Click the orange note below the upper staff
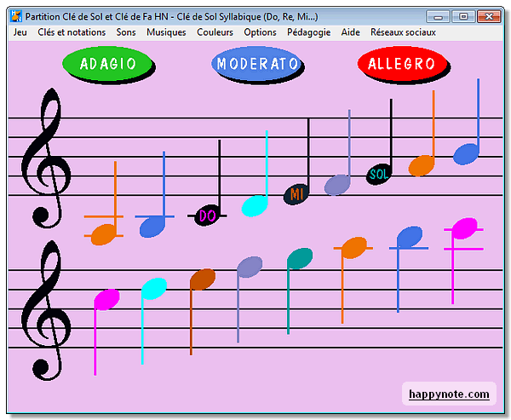 coord(104,234)
